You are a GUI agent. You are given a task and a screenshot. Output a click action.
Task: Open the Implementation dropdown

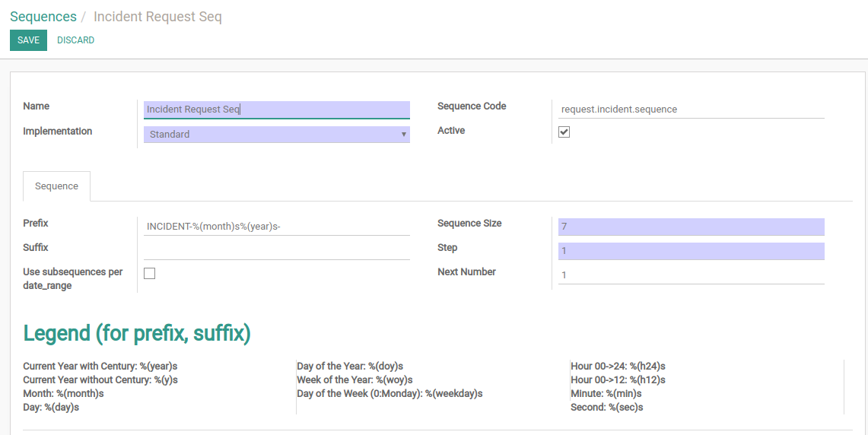[276, 135]
